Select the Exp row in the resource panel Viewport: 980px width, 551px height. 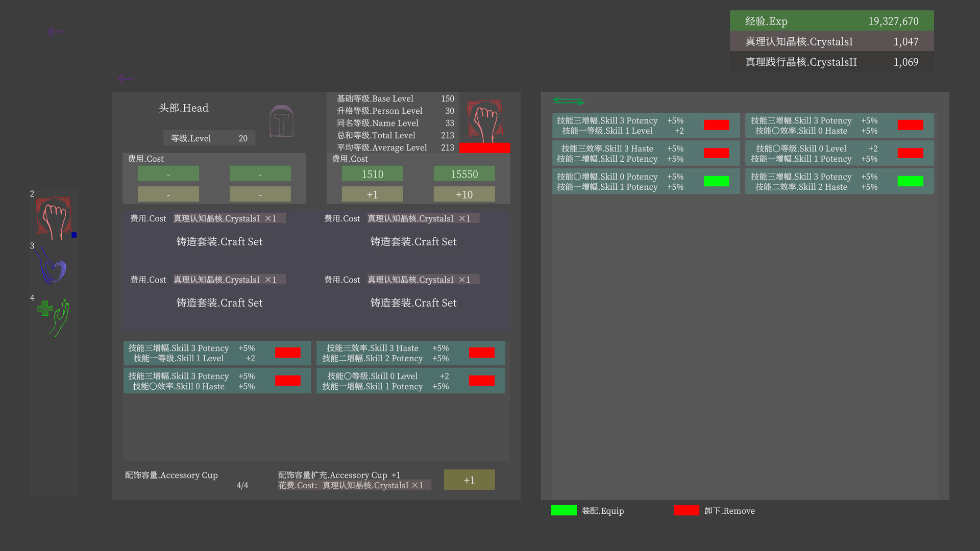pos(831,21)
